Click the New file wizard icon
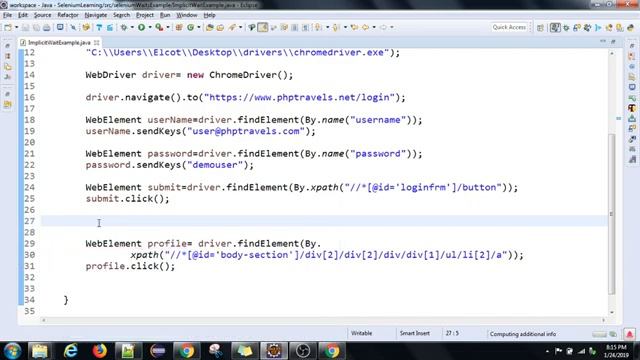The image size is (640, 360). point(8,27)
